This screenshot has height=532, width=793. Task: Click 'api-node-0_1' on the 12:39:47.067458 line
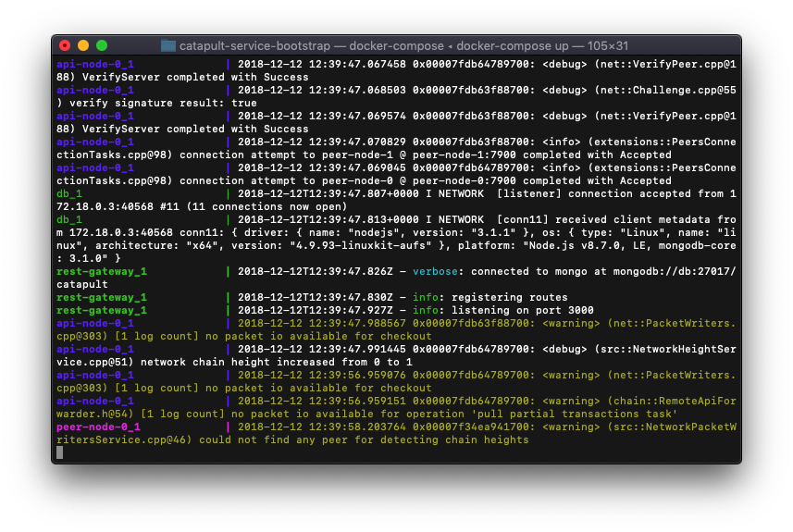95,64
